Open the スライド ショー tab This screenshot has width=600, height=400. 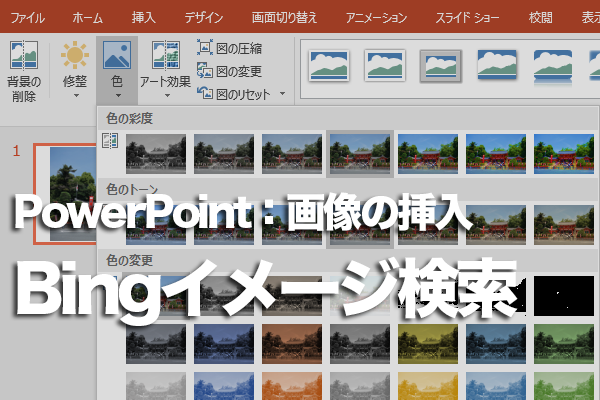467,18
